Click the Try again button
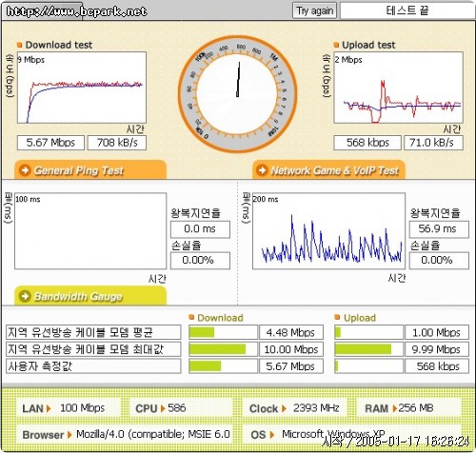 (314, 10)
